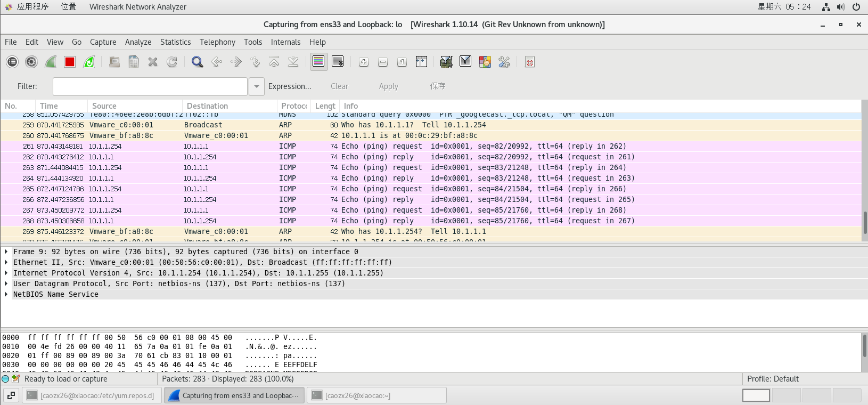The image size is (868, 405).
Task: Close the capture file (X icon)
Action: [153, 62]
